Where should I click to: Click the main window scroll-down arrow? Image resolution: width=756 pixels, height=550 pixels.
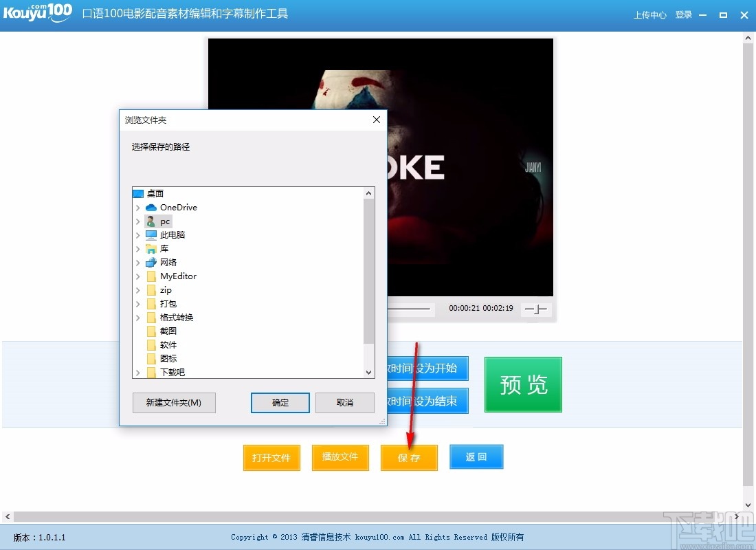point(748,505)
